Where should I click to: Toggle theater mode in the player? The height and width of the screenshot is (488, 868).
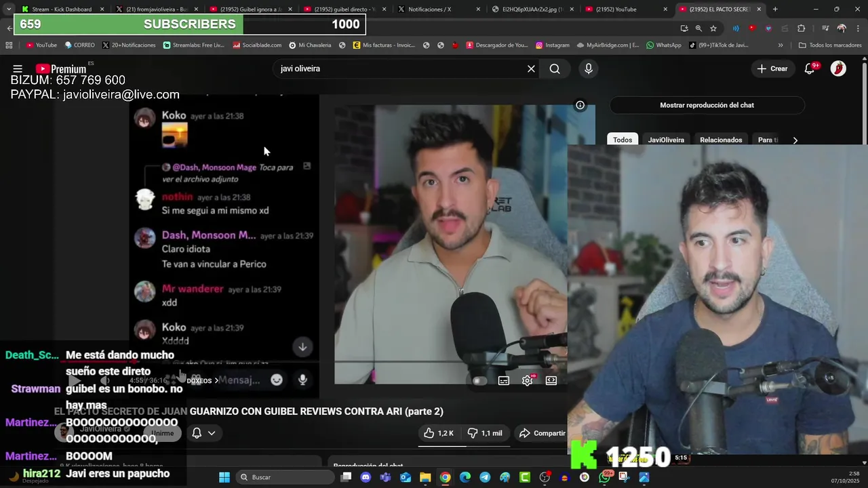click(551, 380)
